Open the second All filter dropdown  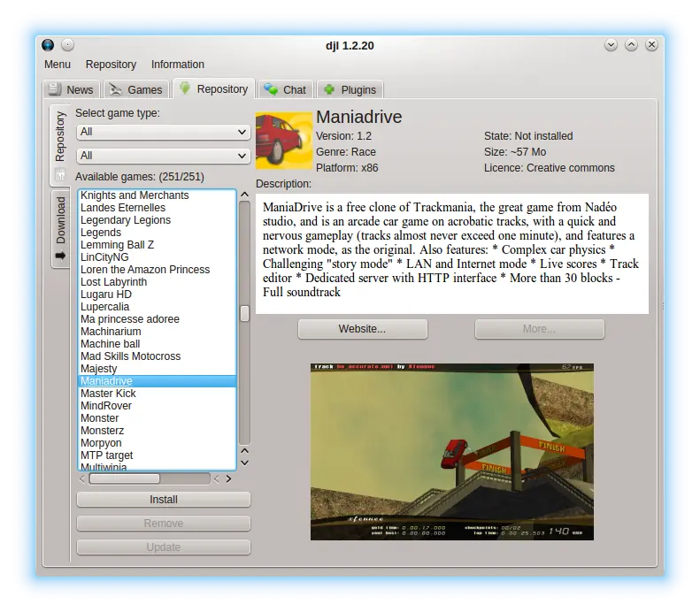click(x=164, y=156)
